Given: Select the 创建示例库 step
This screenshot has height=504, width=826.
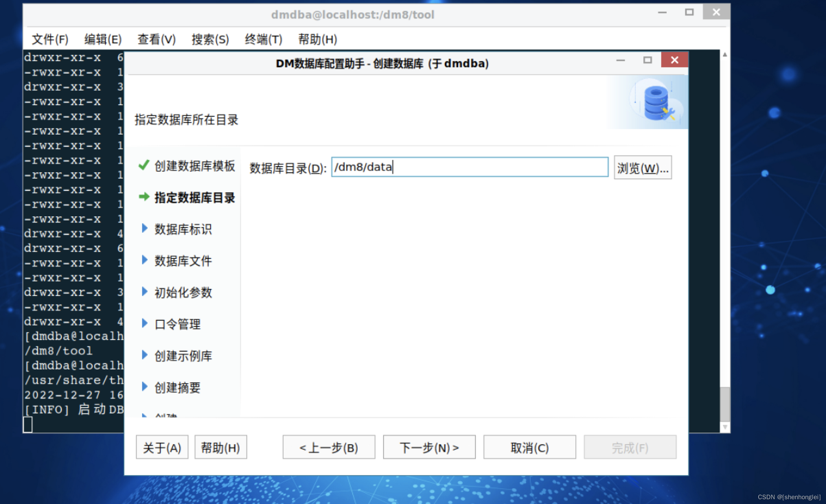Looking at the screenshot, I should [x=183, y=356].
